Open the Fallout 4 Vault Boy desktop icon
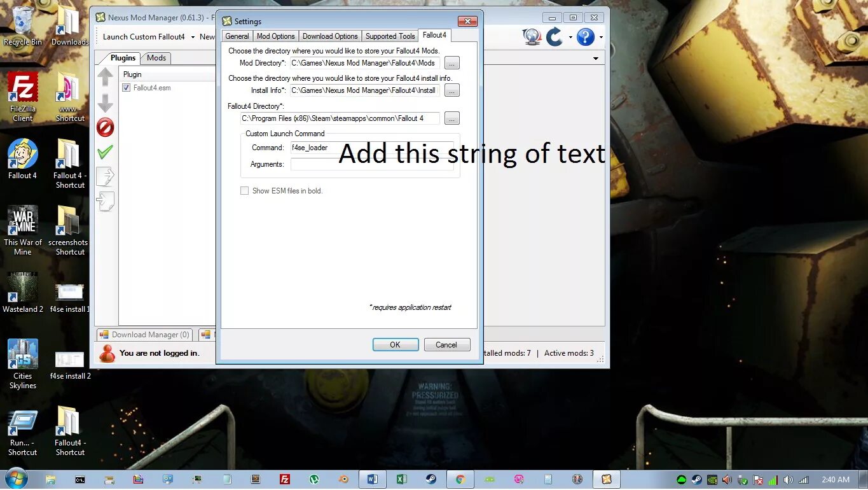This screenshot has height=490, width=868. coord(23,159)
